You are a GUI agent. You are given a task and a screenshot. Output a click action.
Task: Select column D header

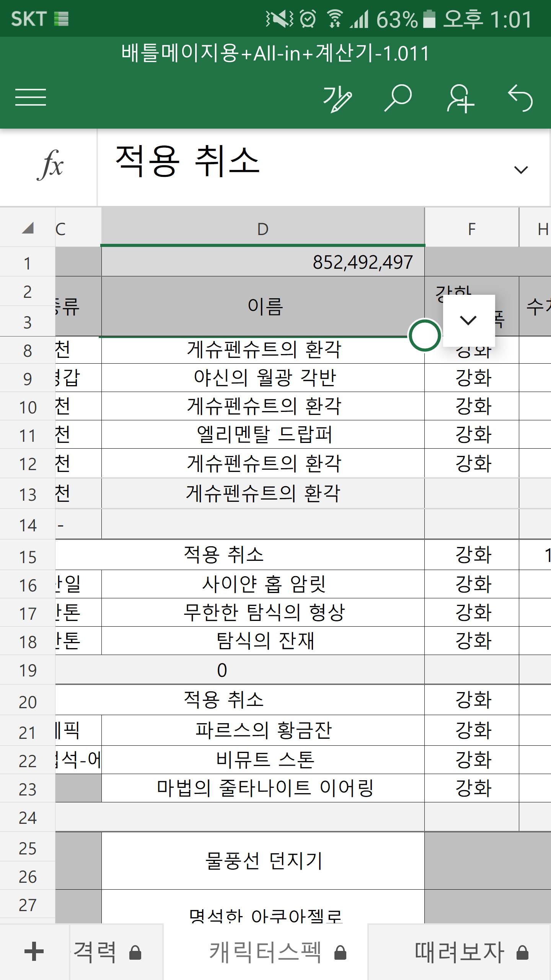[262, 229]
